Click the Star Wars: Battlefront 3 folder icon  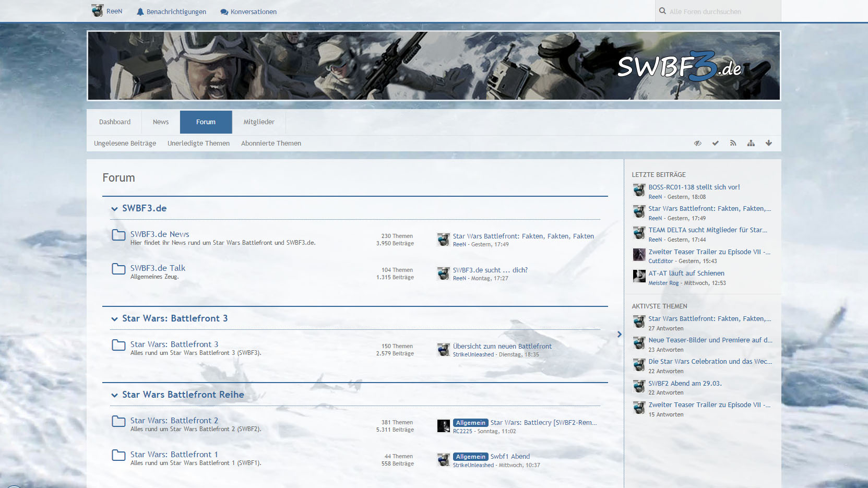(118, 345)
